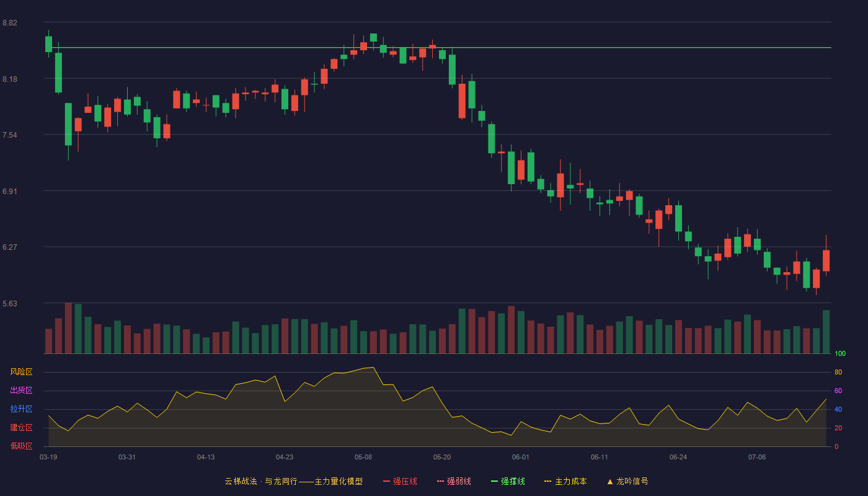Click the 07-06 date axis label
868x496 pixels.
pyautogui.click(x=757, y=457)
